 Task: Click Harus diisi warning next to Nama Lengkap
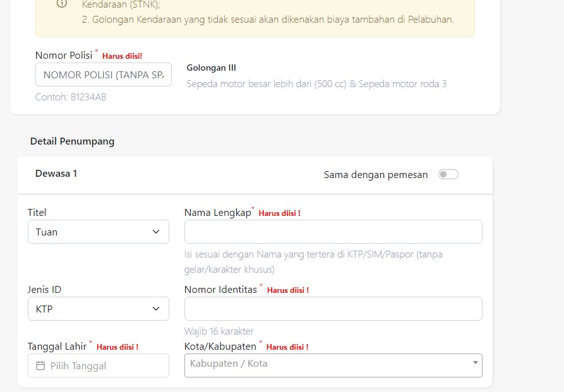tap(280, 213)
